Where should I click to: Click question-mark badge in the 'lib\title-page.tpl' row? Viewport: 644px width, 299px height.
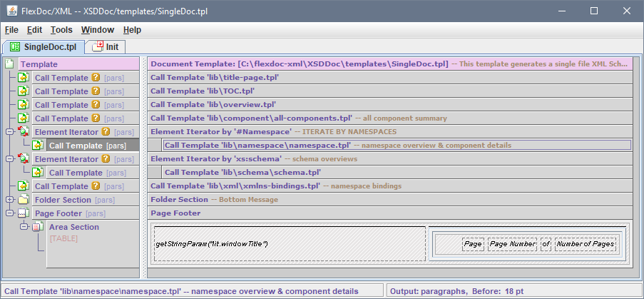click(x=96, y=78)
